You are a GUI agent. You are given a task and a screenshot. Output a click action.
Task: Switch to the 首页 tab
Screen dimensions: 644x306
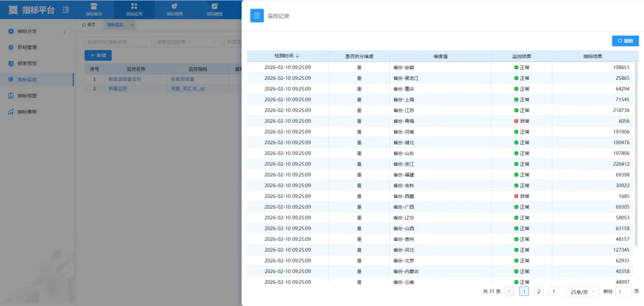(x=89, y=24)
